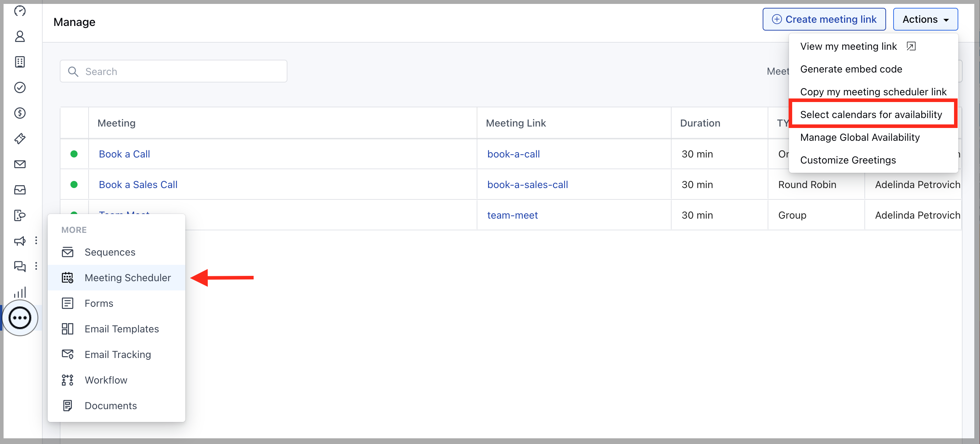Click Group type cell
980x444 pixels.
792,215
